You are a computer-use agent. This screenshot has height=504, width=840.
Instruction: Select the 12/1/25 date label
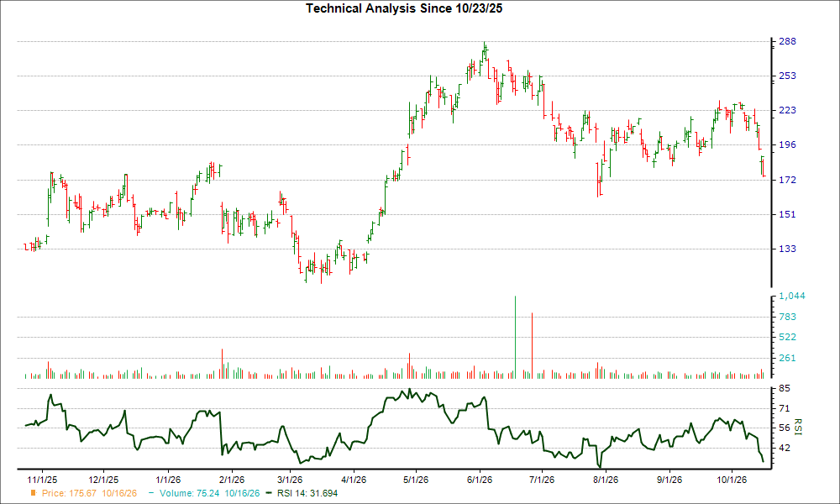point(103,480)
